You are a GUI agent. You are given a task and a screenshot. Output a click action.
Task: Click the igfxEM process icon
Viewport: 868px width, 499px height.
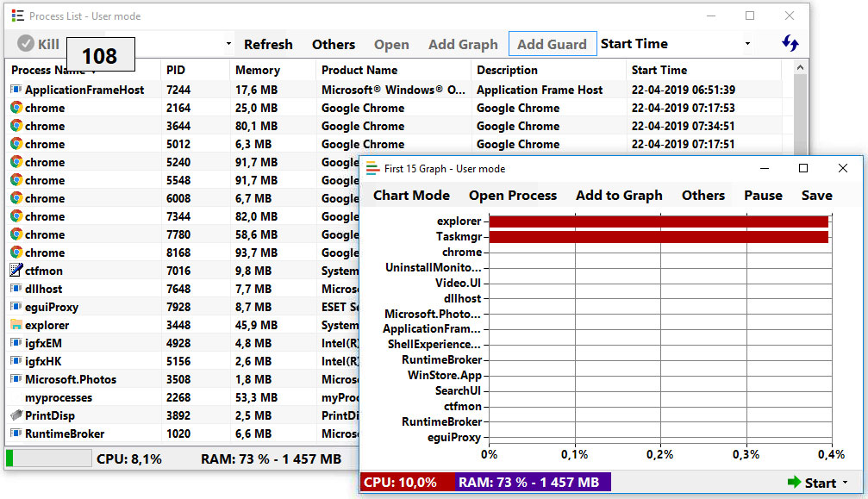[16, 342]
